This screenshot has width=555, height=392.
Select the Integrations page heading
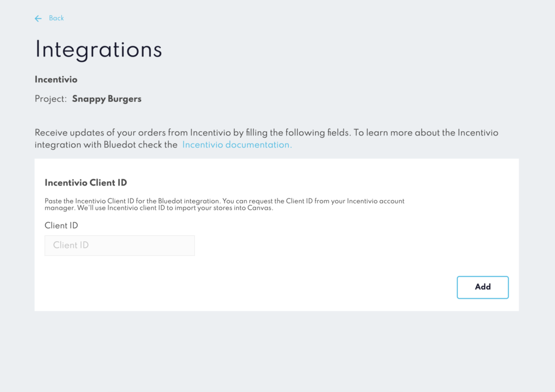(99, 49)
